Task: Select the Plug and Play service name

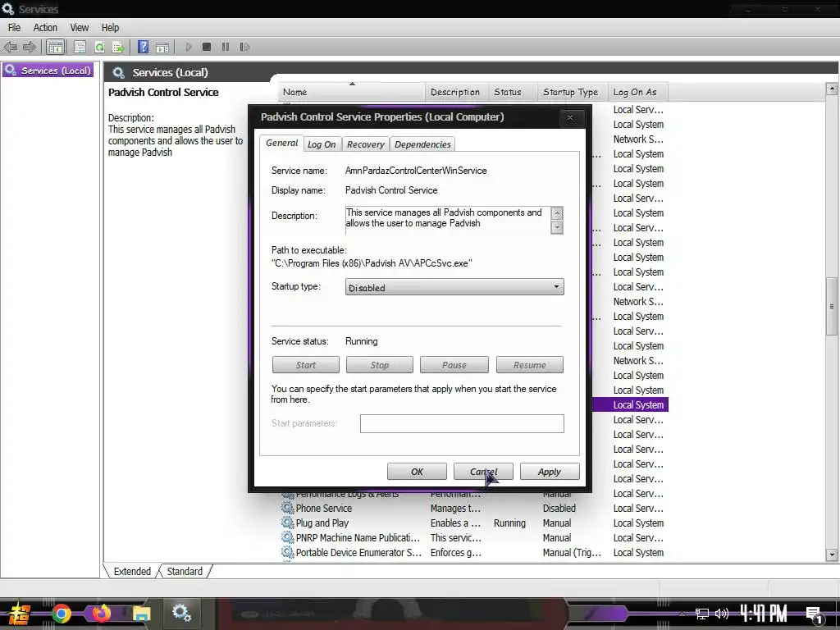Action: [x=322, y=523]
